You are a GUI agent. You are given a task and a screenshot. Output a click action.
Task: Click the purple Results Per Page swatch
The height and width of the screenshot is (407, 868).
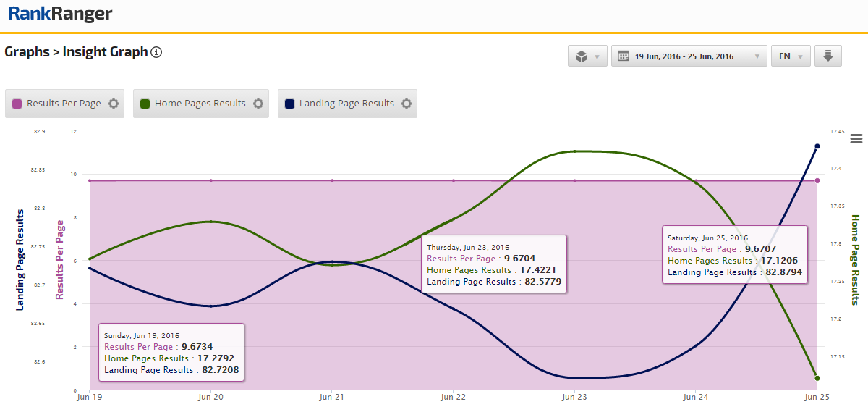coord(17,104)
